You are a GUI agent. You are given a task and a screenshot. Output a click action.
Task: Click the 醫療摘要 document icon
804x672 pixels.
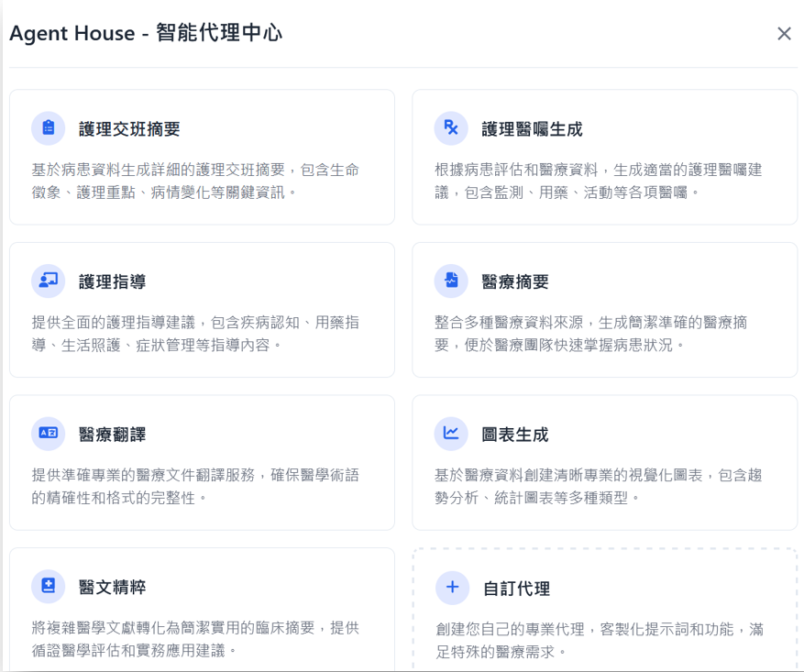tap(451, 281)
